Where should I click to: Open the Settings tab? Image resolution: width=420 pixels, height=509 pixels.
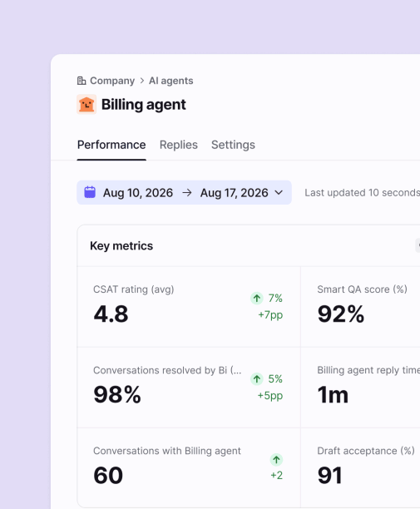(x=233, y=145)
